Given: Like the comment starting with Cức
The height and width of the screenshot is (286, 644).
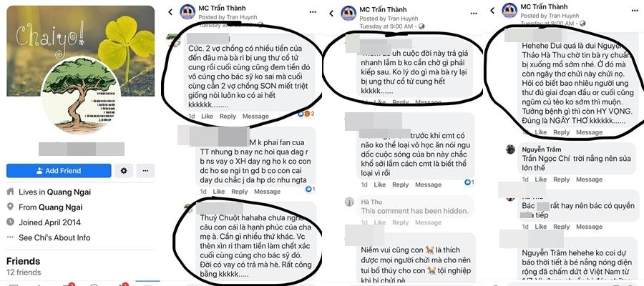Looking at the screenshot, I should pos(207,117).
